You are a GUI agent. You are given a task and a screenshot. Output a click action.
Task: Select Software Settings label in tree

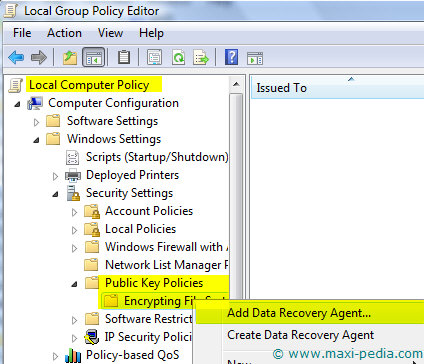tap(112, 121)
